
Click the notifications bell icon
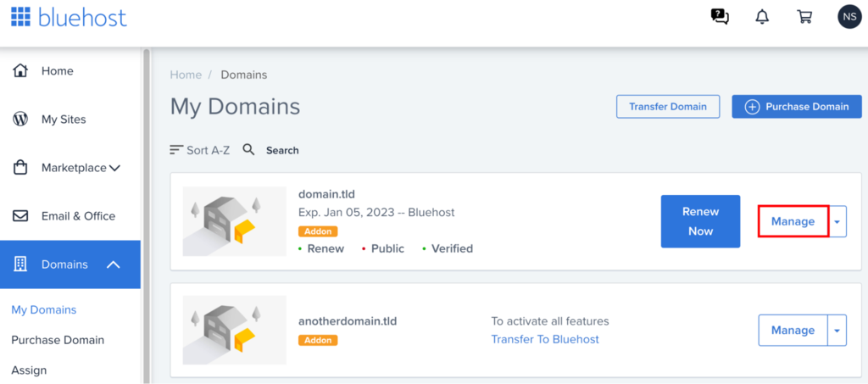(x=762, y=17)
